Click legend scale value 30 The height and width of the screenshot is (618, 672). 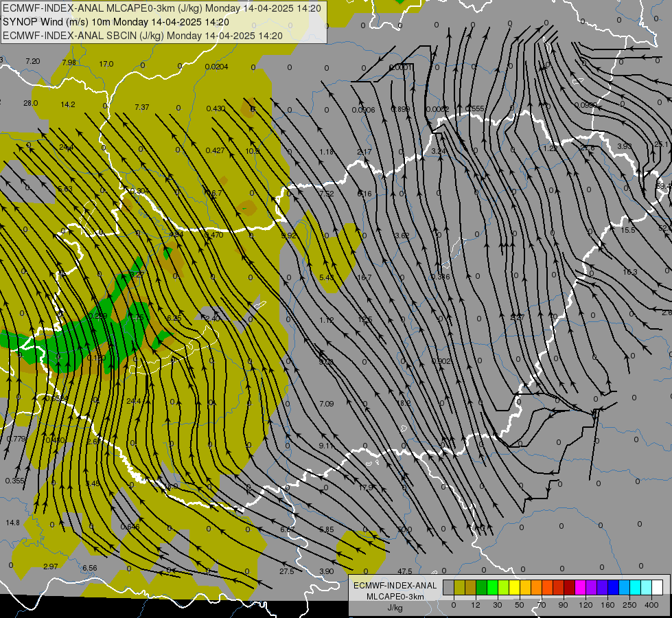click(x=498, y=605)
